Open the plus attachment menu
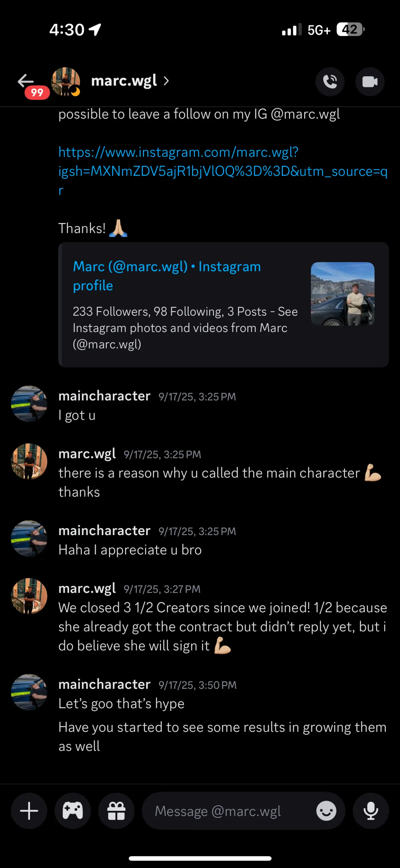The image size is (400, 868). pyautogui.click(x=29, y=811)
